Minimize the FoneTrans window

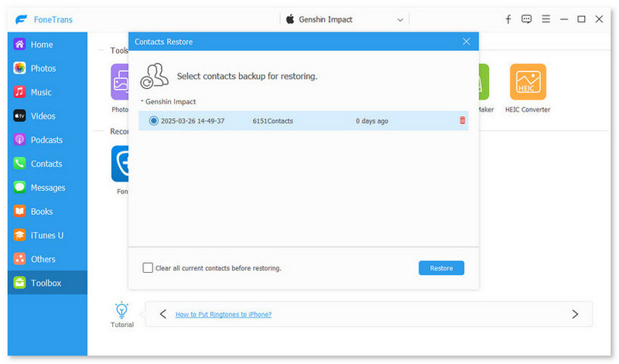point(564,19)
